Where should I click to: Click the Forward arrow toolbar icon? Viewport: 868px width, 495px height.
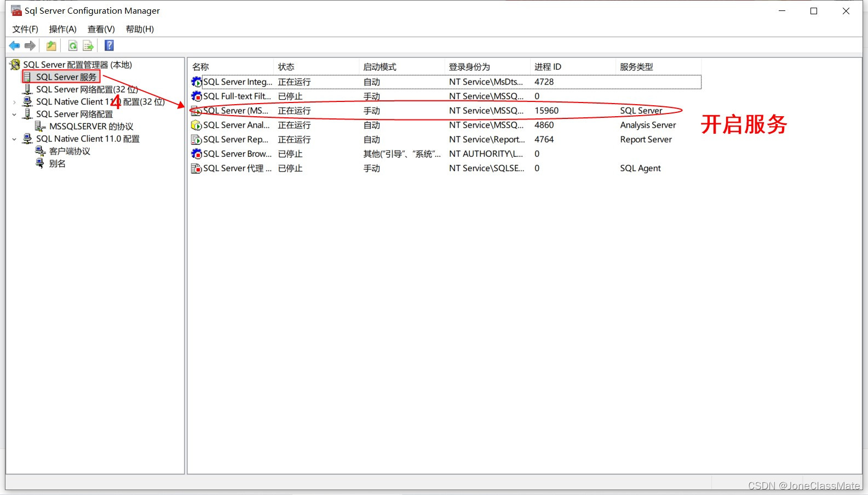[30, 45]
